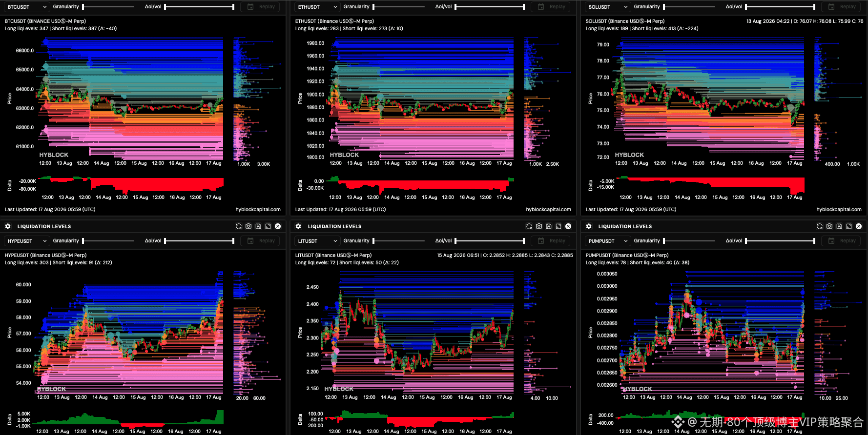868x435 pixels.
Task: Click the 'Long liqLevels: 78' text in PUMPUSDT chart
Action: (x=606, y=263)
